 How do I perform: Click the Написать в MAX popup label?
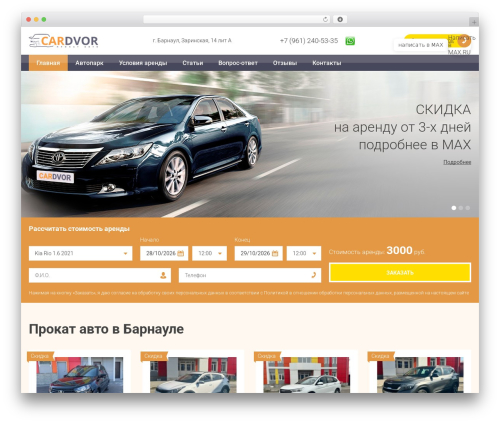[x=420, y=45]
